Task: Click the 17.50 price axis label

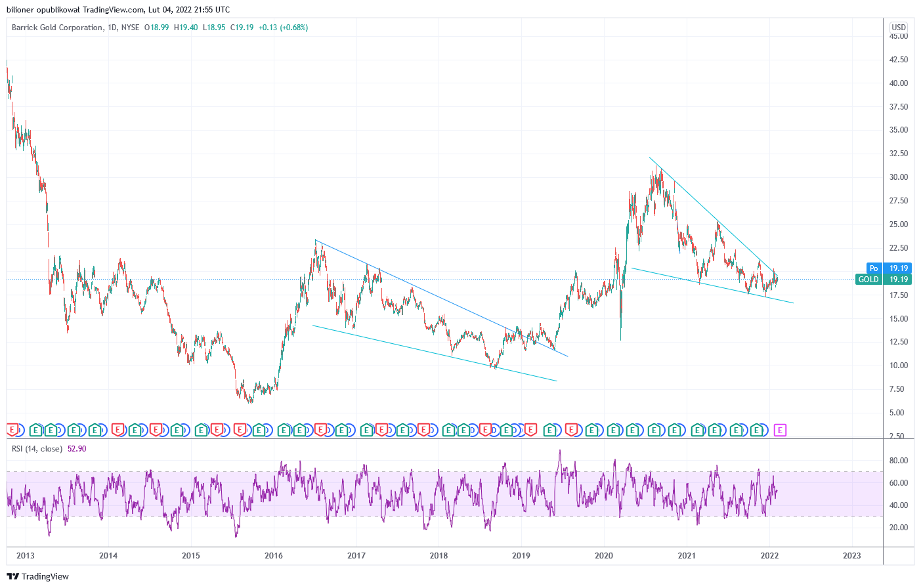Action: pyautogui.click(x=899, y=295)
